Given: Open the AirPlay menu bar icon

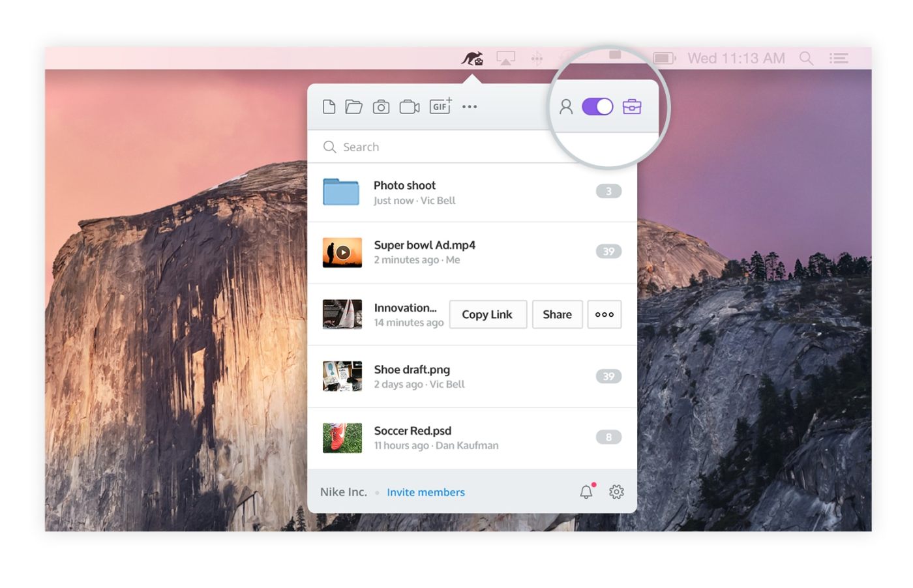Looking at the screenshot, I should [505, 58].
